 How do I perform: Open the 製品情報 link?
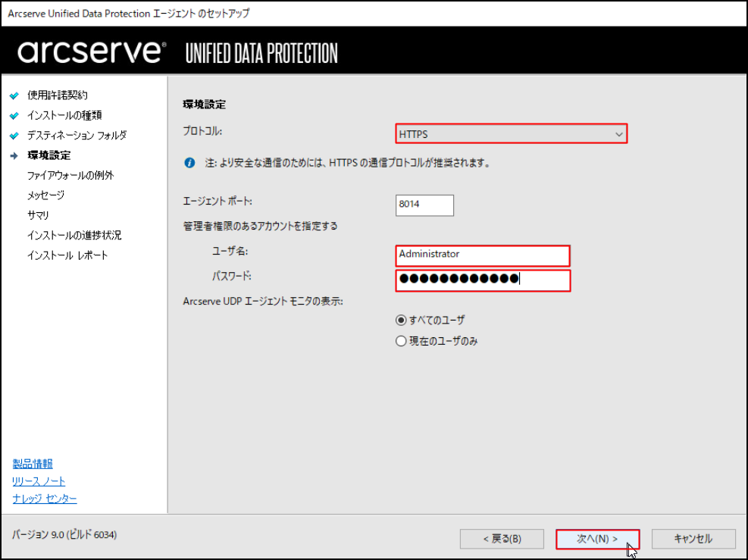[33, 464]
